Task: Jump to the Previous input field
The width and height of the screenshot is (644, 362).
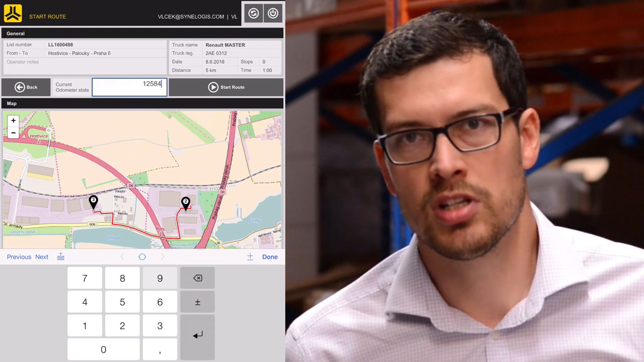Action: click(19, 257)
